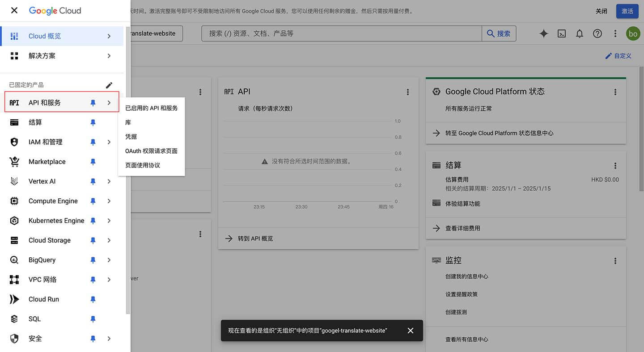Click the Cloud Storage icon
Viewport: 644px width, 352px height.
14,240
